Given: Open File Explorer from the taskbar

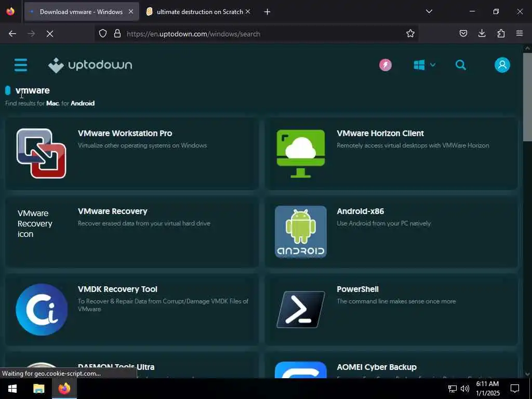Looking at the screenshot, I should 38,389.
